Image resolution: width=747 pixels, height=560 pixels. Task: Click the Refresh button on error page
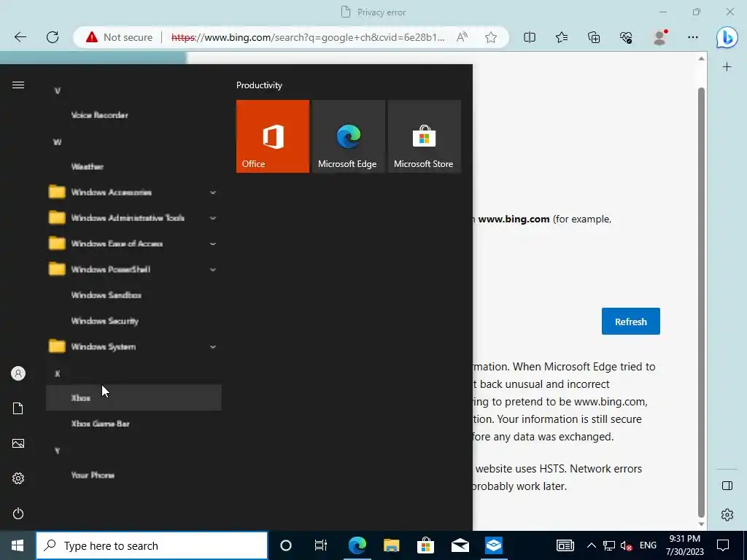pyautogui.click(x=631, y=322)
